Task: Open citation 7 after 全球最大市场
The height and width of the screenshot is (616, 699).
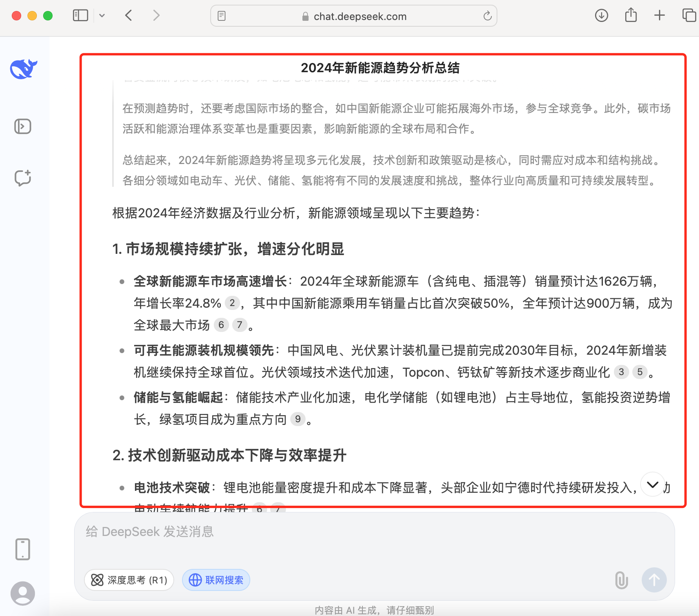Action: pyautogui.click(x=240, y=325)
